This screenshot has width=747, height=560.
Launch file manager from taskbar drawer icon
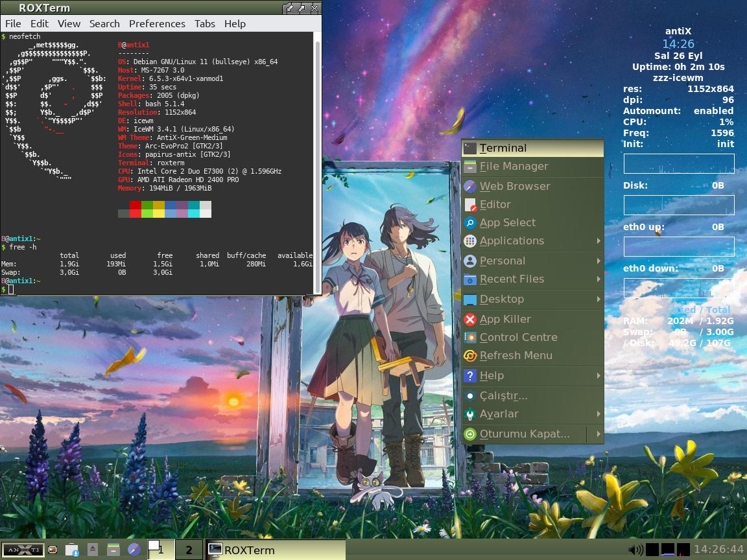(113, 550)
